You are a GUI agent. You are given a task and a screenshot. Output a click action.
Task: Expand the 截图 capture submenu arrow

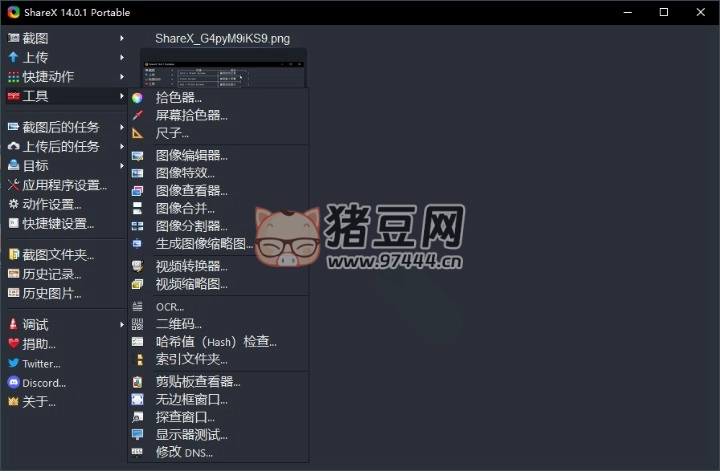(x=122, y=38)
